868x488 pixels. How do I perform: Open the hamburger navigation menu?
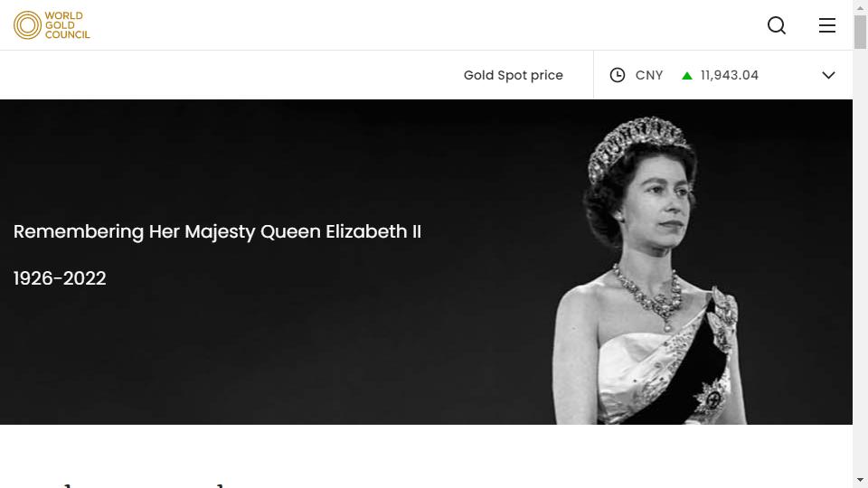[827, 25]
